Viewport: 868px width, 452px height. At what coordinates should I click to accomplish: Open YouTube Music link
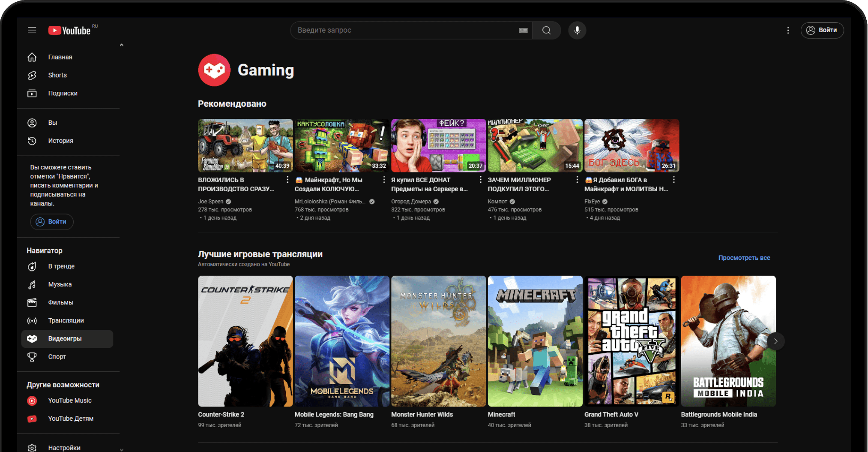pos(67,401)
